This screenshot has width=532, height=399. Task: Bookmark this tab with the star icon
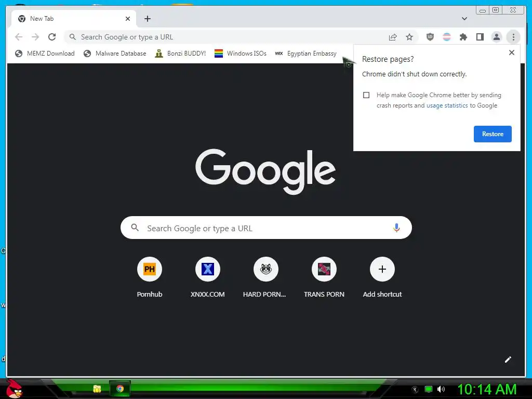coord(409,37)
